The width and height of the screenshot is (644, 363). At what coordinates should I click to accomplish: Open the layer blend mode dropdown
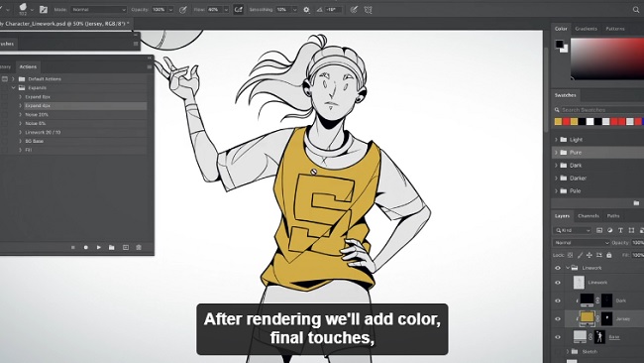click(x=581, y=243)
